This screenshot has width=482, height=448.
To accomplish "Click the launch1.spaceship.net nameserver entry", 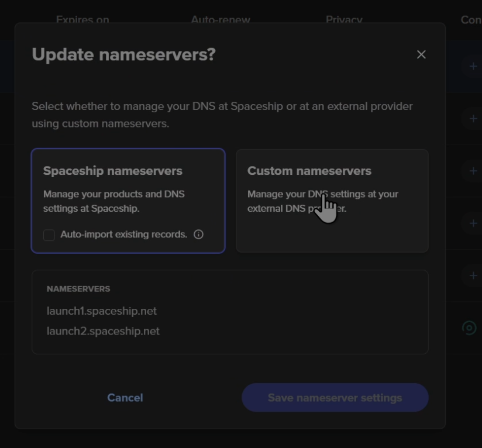I will pyautogui.click(x=102, y=311).
